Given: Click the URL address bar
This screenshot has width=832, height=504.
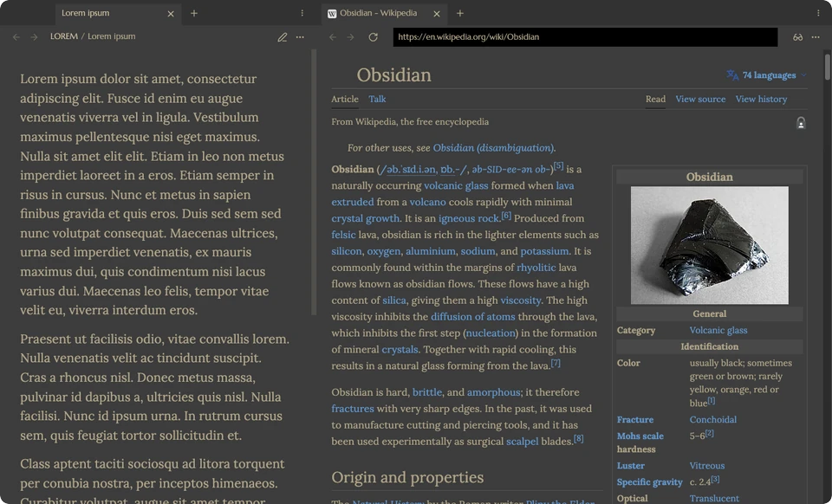Looking at the screenshot, I should coord(585,37).
